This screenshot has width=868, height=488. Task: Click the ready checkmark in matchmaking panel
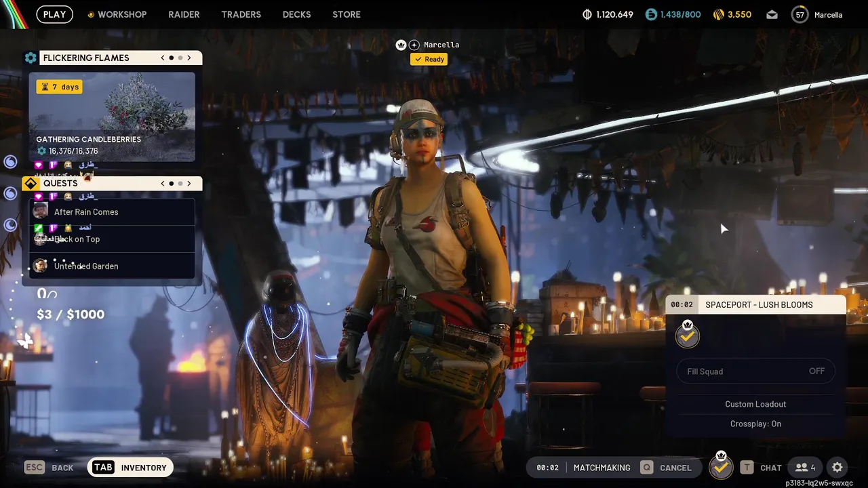pyautogui.click(x=687, y=335)
